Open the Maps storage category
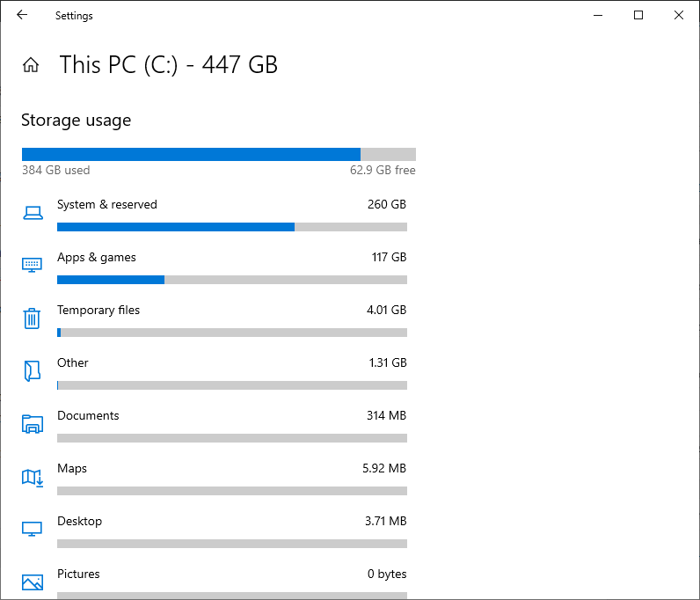This screenshot has width=700, height=600. [x=215, y=478]
